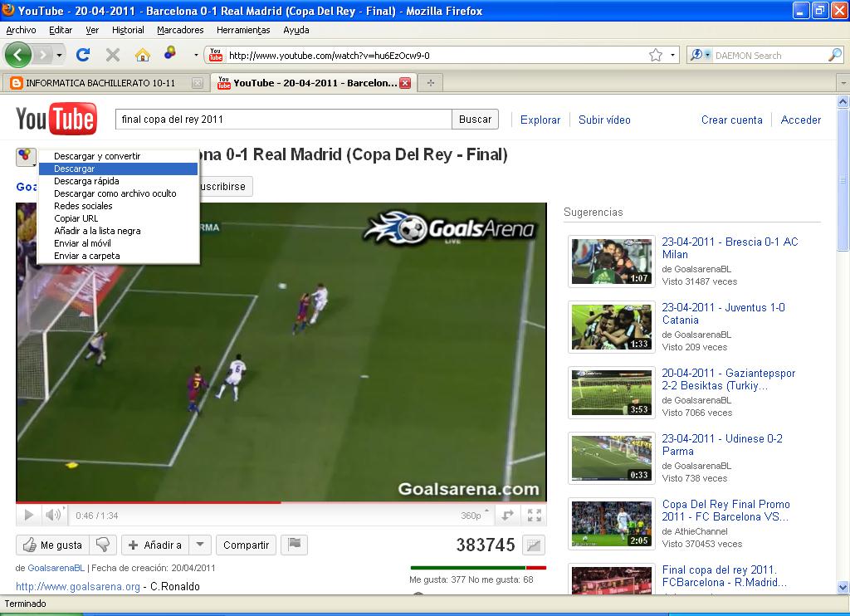Open the 360p quality selector
Screen dimensions: 850x616
474,516
